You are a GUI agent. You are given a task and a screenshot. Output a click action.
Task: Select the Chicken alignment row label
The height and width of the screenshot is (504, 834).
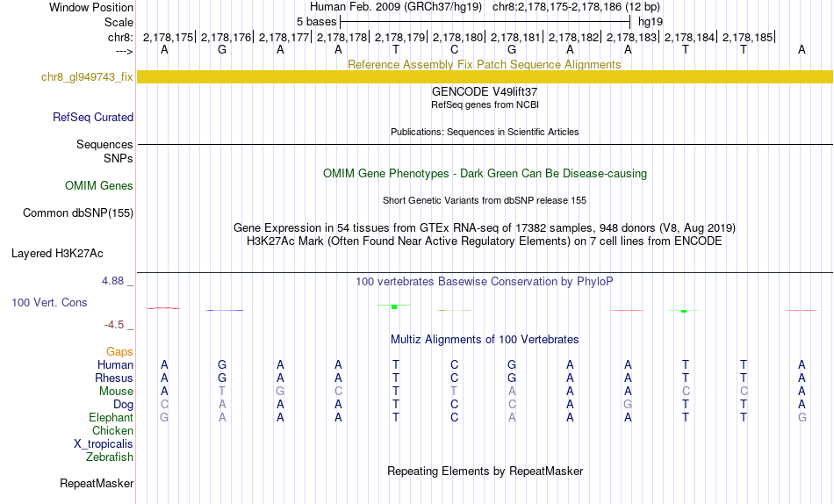click(112, 430)
